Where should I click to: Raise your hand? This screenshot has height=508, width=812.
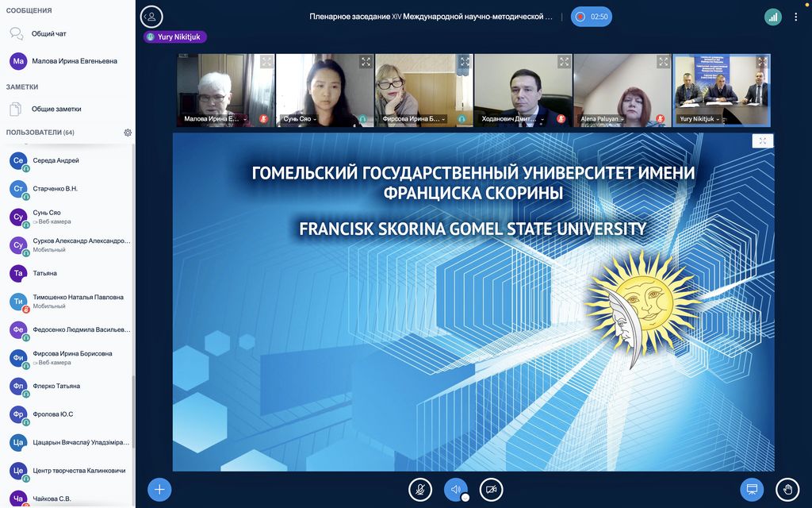click(x=787, y=489)
